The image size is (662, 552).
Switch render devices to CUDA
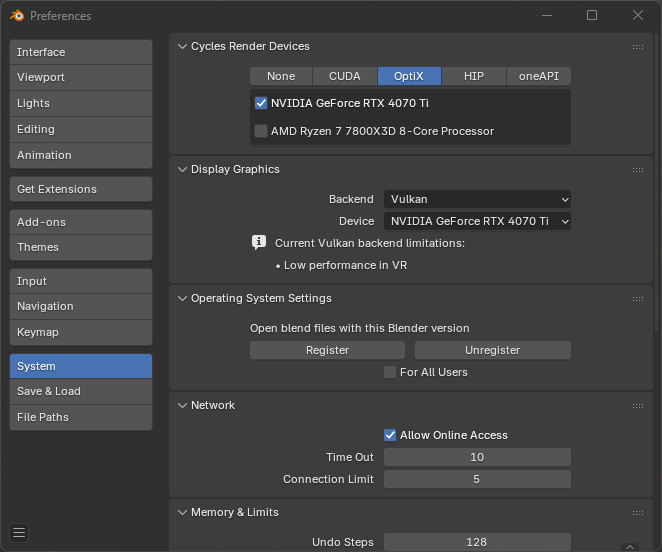coord(345,76)
